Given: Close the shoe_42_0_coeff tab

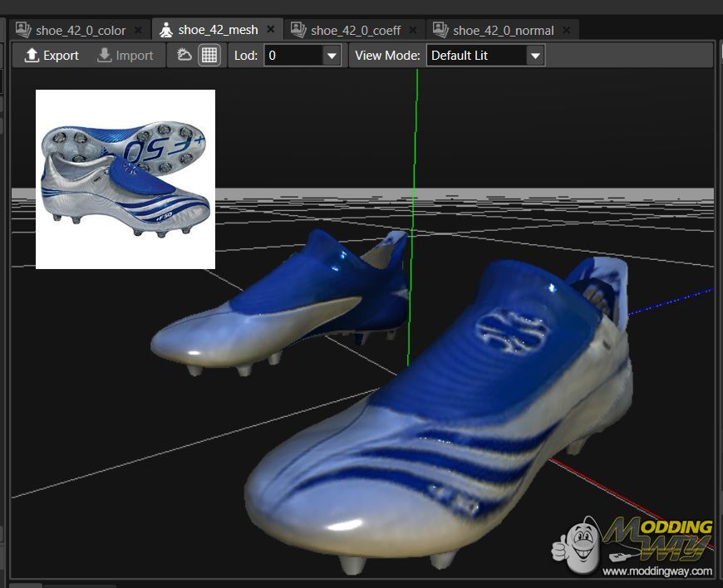Looking at the screenshot, I should (x=413, y=30).
